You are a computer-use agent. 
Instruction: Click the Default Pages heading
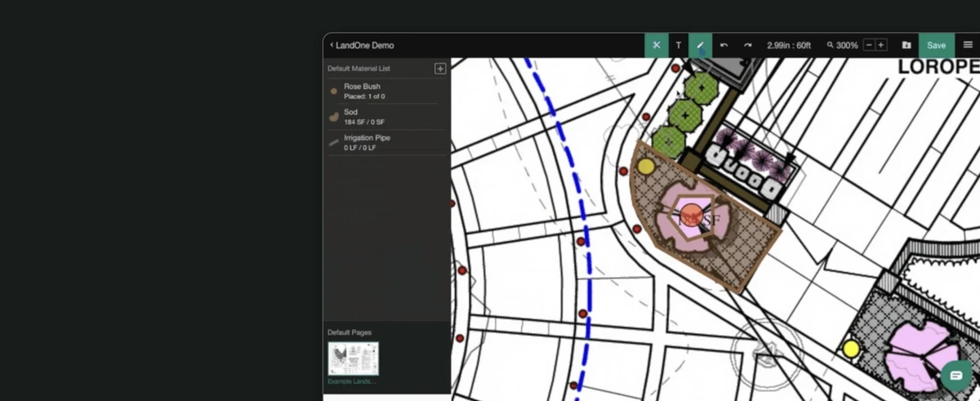click(x=350, y=332)
